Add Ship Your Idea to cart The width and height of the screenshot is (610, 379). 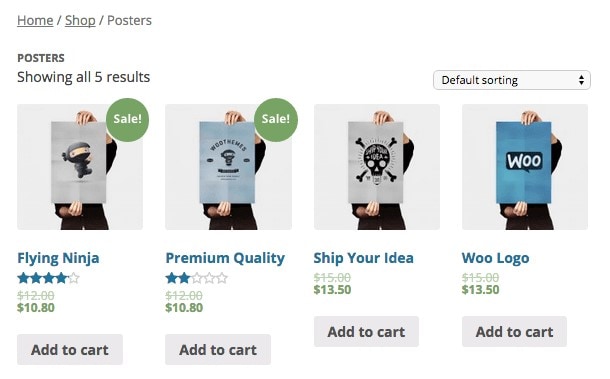click(366, 332)
